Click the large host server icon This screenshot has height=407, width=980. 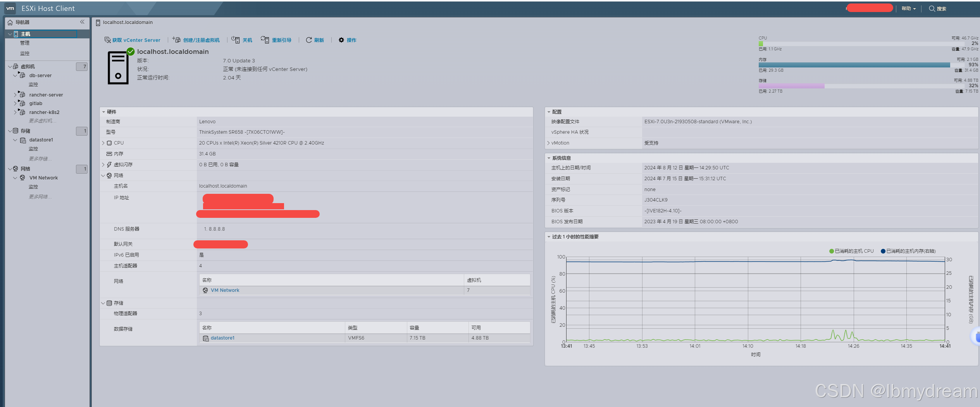click(118, 68)
